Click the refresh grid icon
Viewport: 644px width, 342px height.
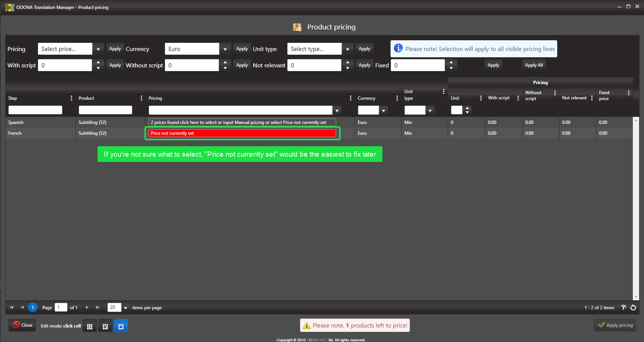pyautogui.click(x=633, y=308)
